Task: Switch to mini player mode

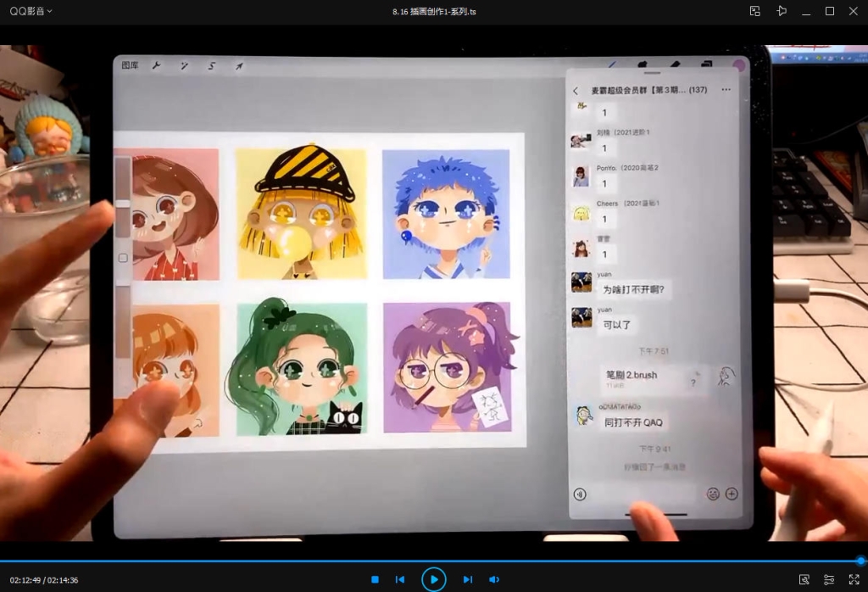Action: (754, 11)
